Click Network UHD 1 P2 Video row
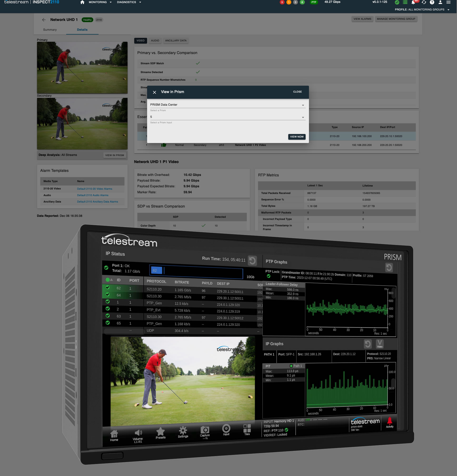The width and height of the screenshot is (457, 476). click(276, 145)
